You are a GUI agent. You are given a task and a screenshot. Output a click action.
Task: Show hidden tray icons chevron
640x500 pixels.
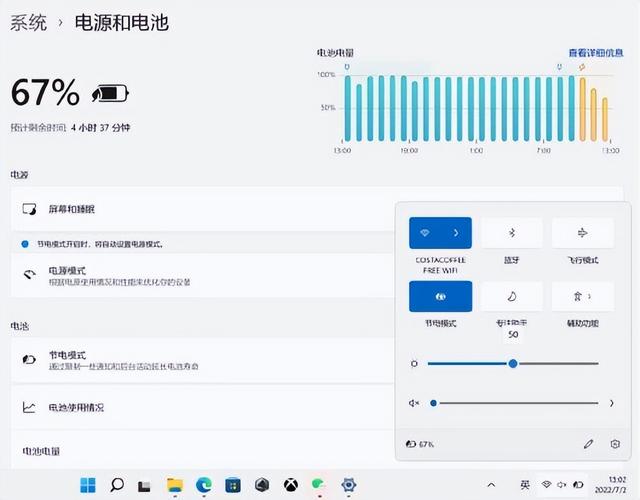click(x=491, y=485)
